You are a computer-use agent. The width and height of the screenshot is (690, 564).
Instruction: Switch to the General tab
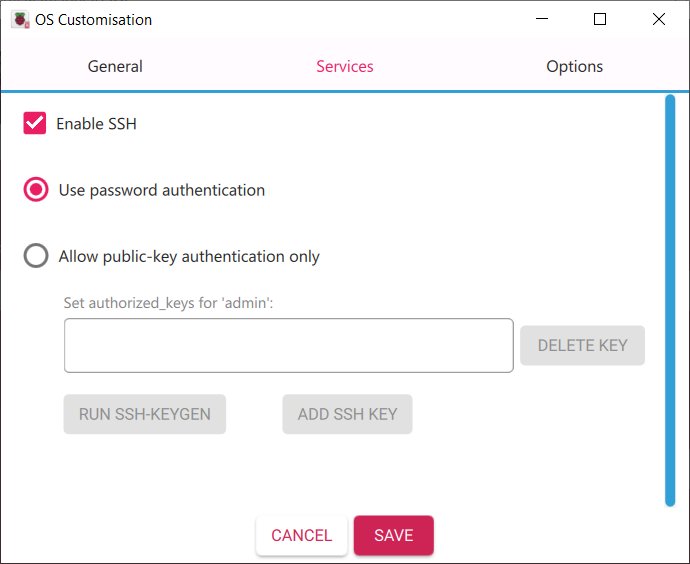[x=115, y=67]
